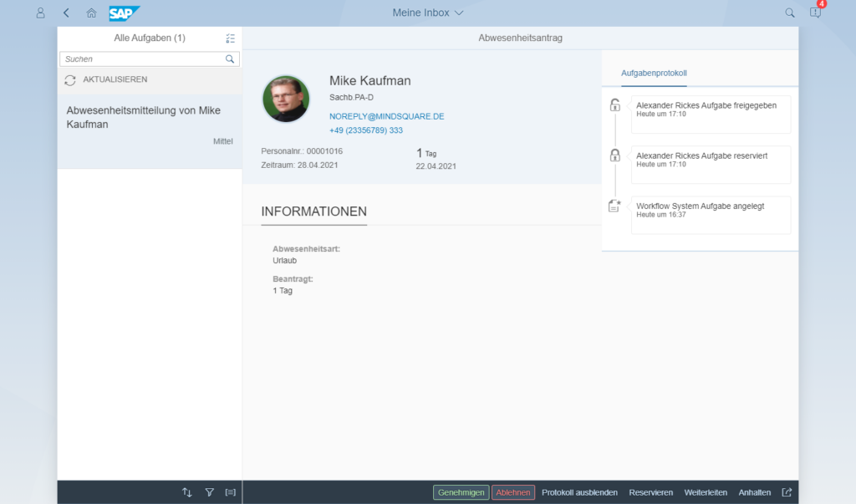Click the back navigation arrow

[65, 13]
